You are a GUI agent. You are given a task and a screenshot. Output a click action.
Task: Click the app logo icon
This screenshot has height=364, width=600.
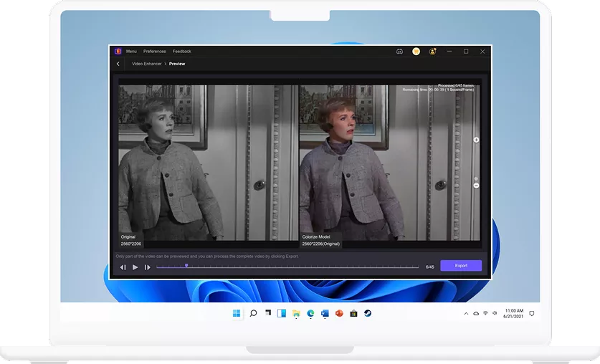(x=118, y=52)
